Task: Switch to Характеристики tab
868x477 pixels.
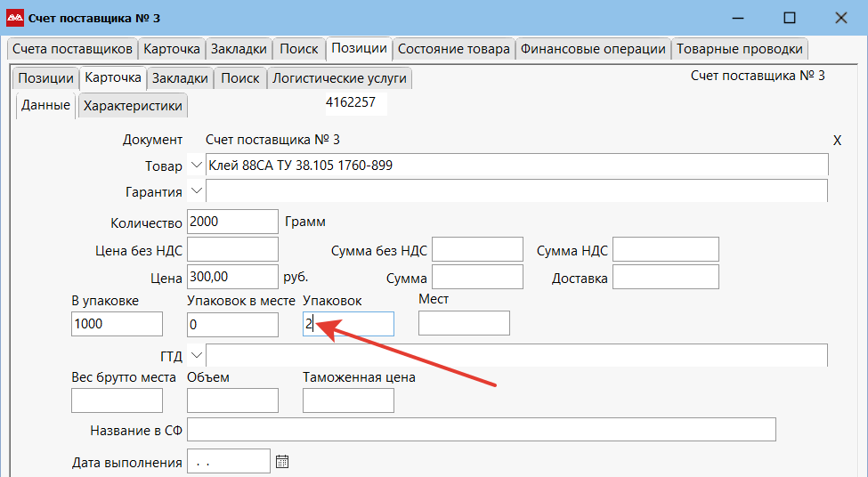Action: coord(133,107)
